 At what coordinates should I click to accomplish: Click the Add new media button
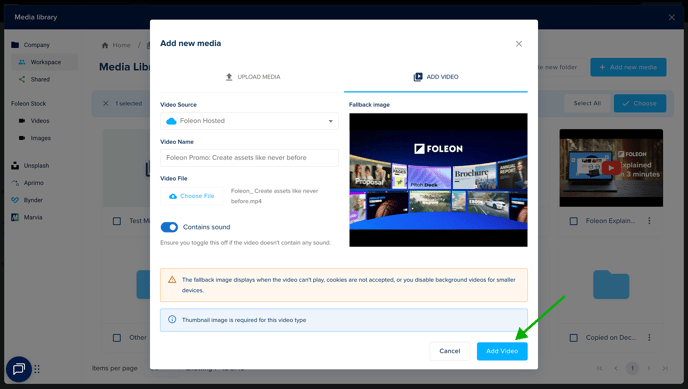coord(628,67)
